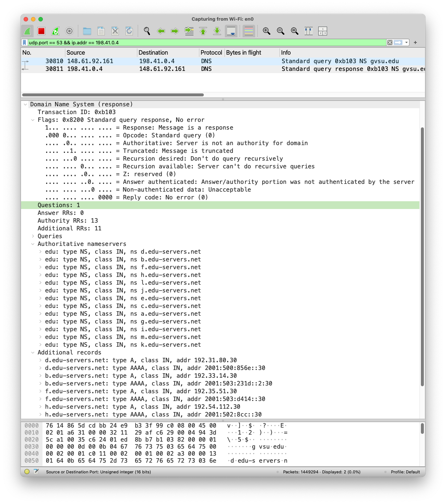Screen dimensions: 446x504
Task: Go back in packet history
Action: click(161, 31)
